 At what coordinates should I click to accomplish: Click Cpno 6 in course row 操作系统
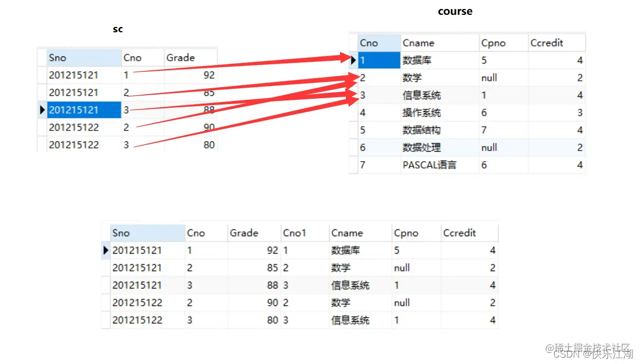(484, 113)
